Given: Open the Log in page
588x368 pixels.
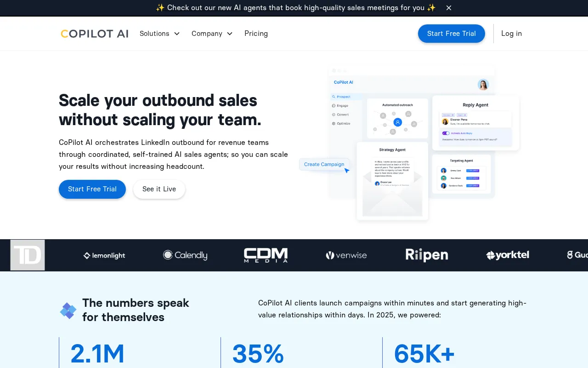Looking at the screenshot, I should tap(511, 34).
